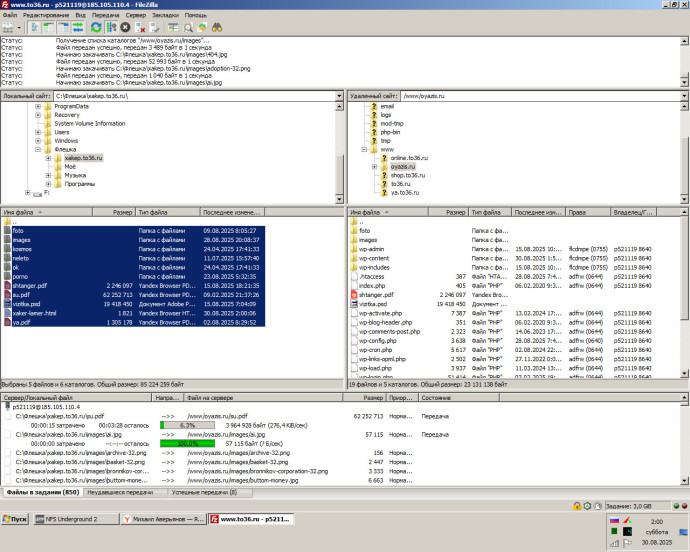Image resolution: width=690 pixels, height=552 pixels.
Task: Click the local site path input field
Action: [194, 96]
